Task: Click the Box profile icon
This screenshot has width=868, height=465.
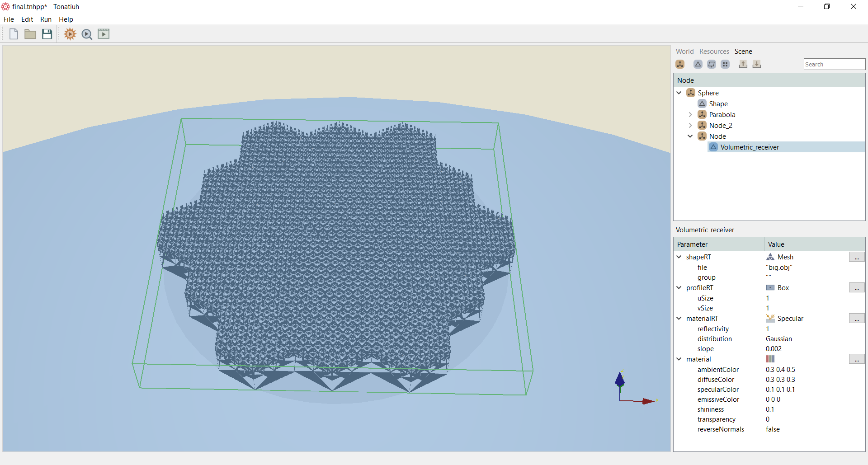Action: 770,287
